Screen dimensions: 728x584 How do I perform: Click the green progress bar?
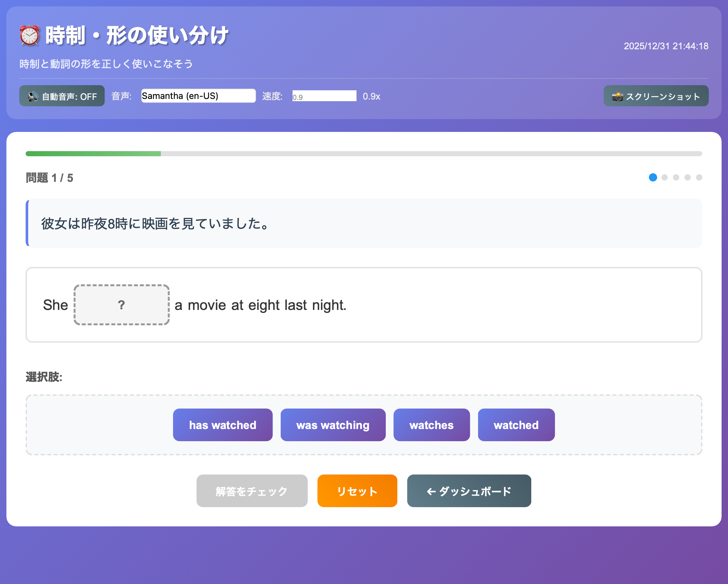click(x=93, y=154)
